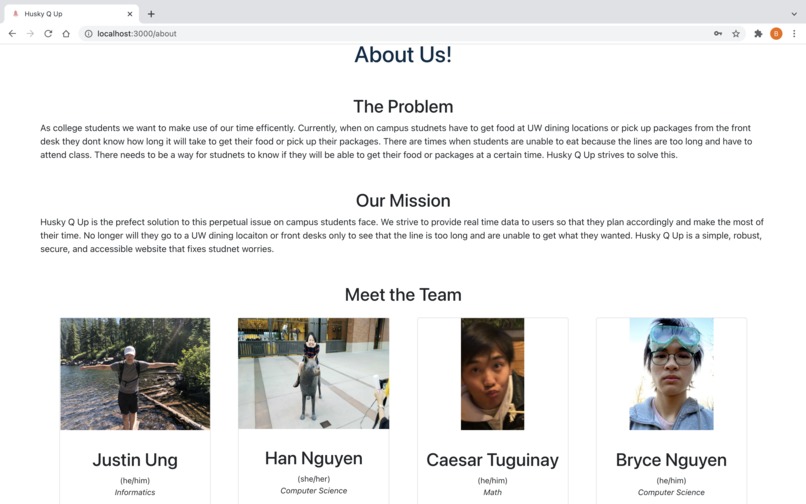
Task: Click (she/her) under Han Nguyen
Action: pyautogui.click(x=314, y=479)
